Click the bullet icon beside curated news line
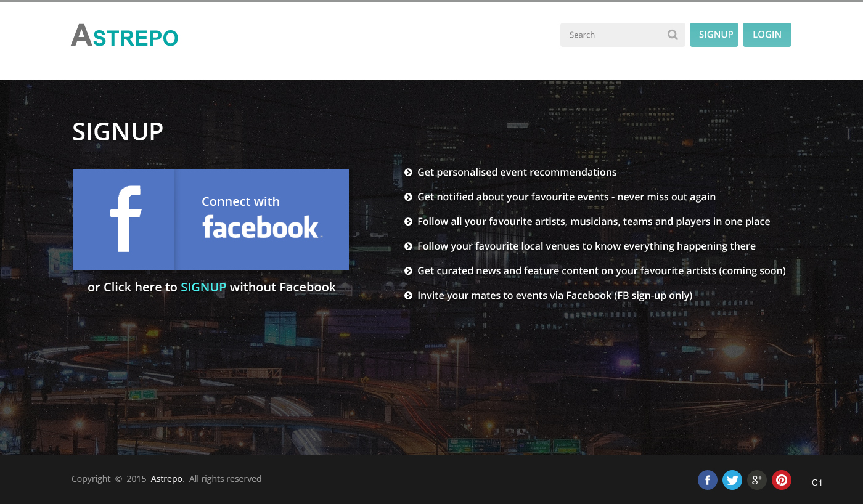Screen dimensions: 863x504 408,271
